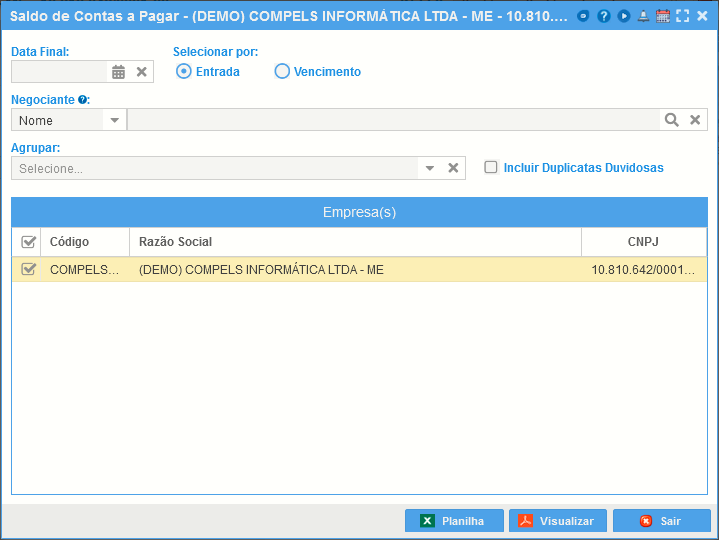The width and height of the screenshot is (719, 540).
Task: Expand the Agrupar dropdown arrow
Action: coord(430,168)
